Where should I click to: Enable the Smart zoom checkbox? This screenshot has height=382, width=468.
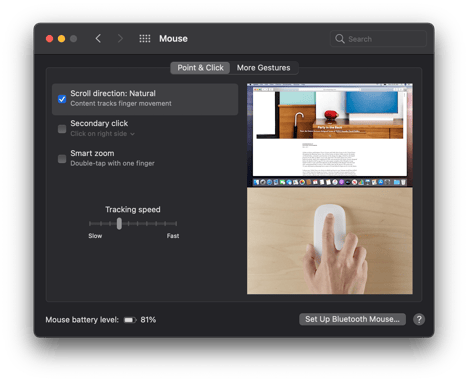62,159
